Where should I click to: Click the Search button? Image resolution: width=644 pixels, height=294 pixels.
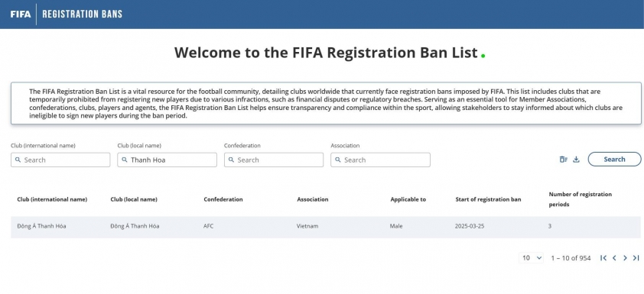pos(614,159)
